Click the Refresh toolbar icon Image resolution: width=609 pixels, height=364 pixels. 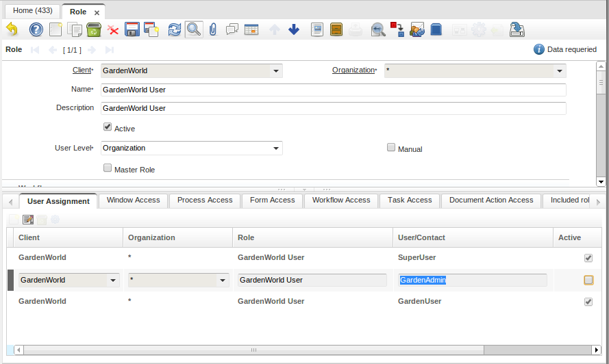pyautogui.click(x=175, y=29)
